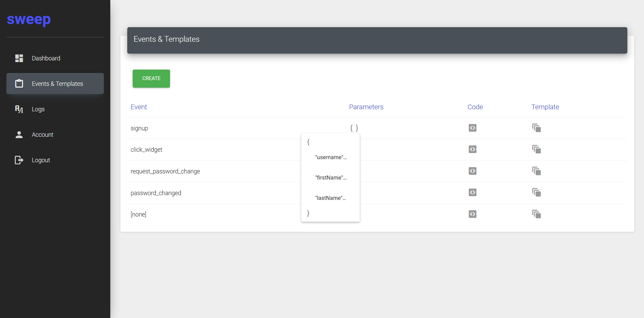This screenshot has height=318, width=644.
Task: Expand the "lastName" parameter entry in popup
Action: pos(330,198)
